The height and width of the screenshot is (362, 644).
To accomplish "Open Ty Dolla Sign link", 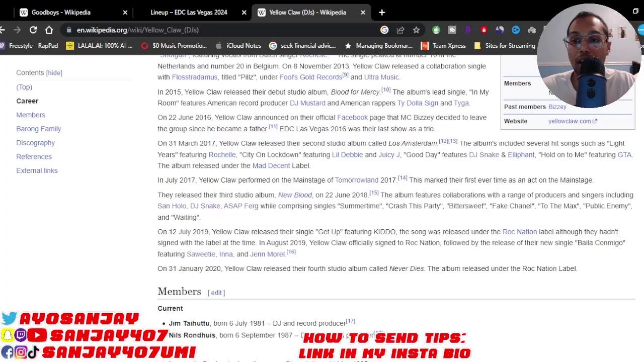I will coord(418,103).
